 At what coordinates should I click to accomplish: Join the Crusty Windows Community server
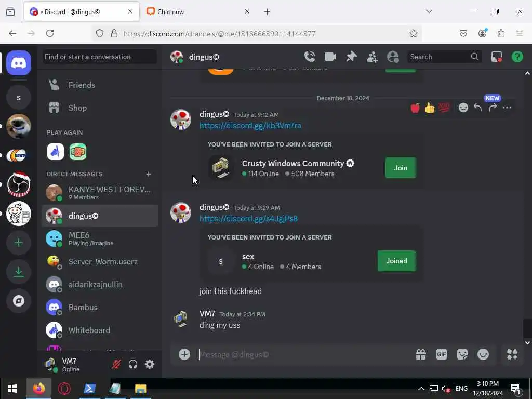pos(401,168)
